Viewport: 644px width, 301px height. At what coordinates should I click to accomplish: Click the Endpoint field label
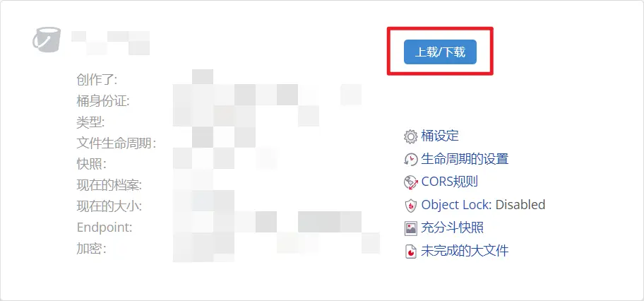(x=105, y=228)
